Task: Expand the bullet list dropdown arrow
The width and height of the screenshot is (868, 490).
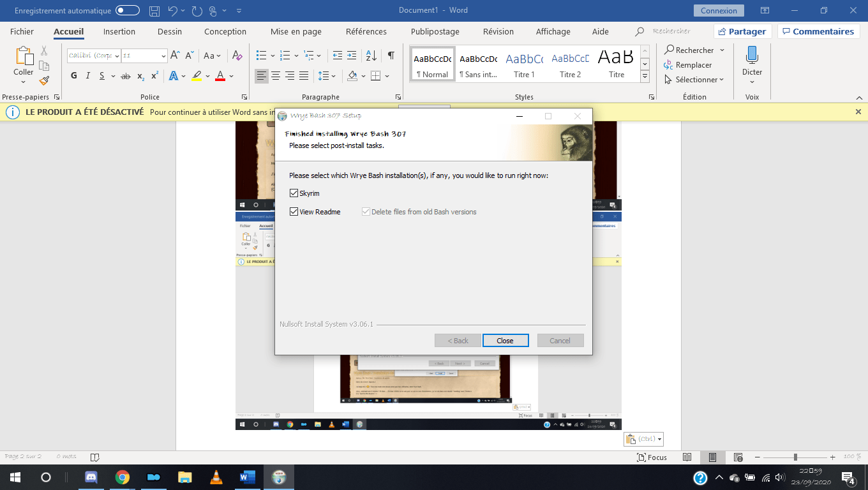Action: 273,56
